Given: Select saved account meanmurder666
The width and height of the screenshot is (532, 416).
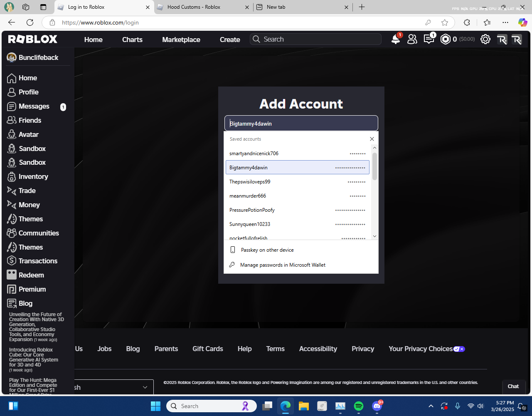Looking at the screenshot, I should point(297,196).
